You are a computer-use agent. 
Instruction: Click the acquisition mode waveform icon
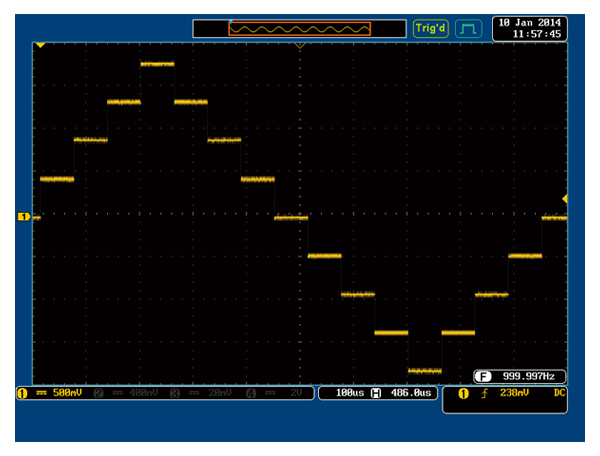point(468,28)
